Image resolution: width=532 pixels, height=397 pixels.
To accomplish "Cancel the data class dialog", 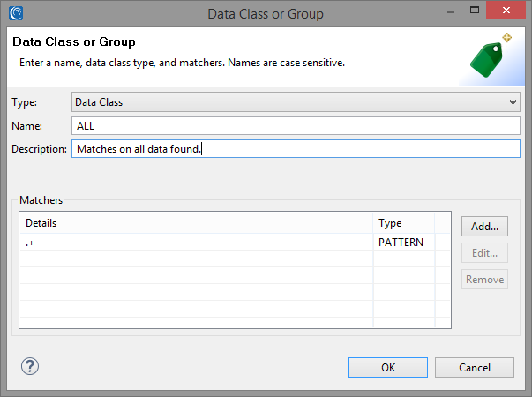I will (x=475, y=368).
